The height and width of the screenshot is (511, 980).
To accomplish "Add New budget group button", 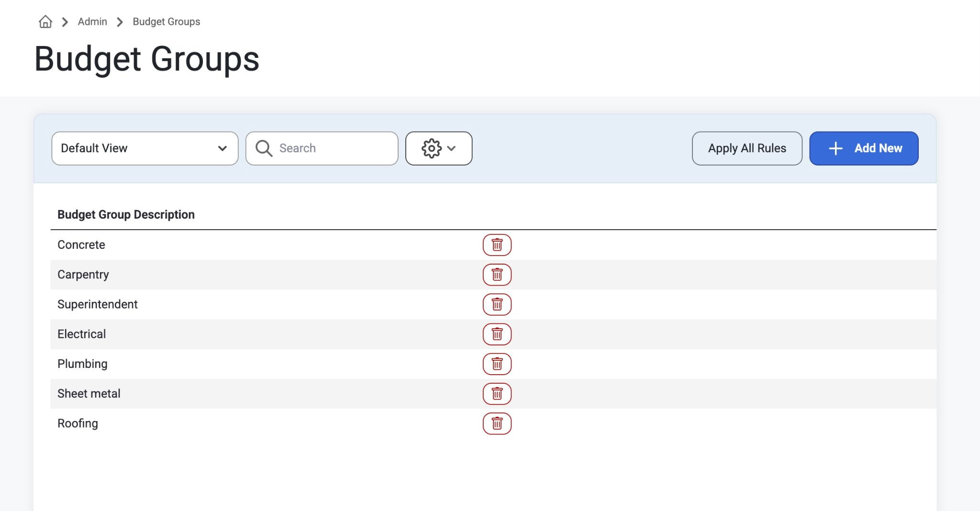I will point(864,148).
